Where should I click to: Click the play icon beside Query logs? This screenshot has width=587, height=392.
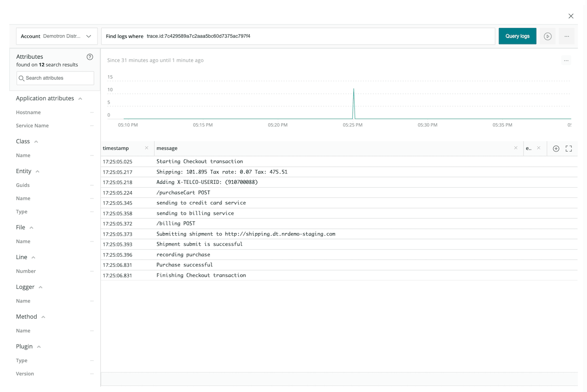(548, 36)
